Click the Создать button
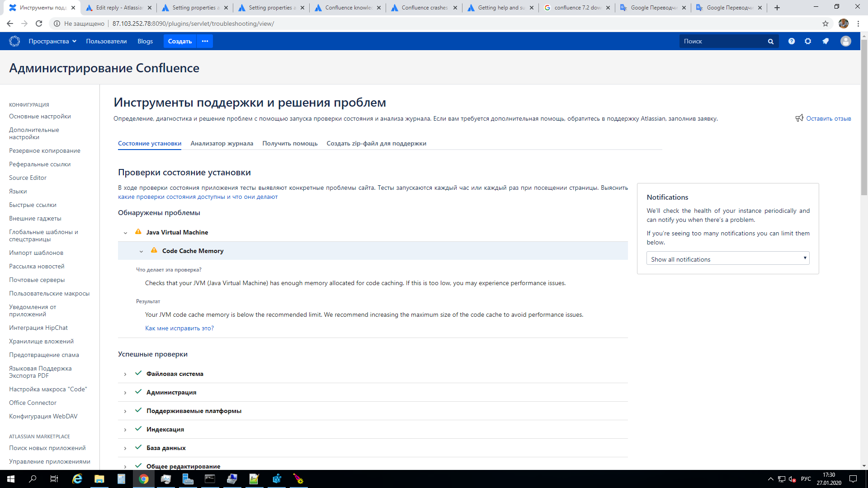The height and width of the screenshot is (488, 868). point(180,41)
